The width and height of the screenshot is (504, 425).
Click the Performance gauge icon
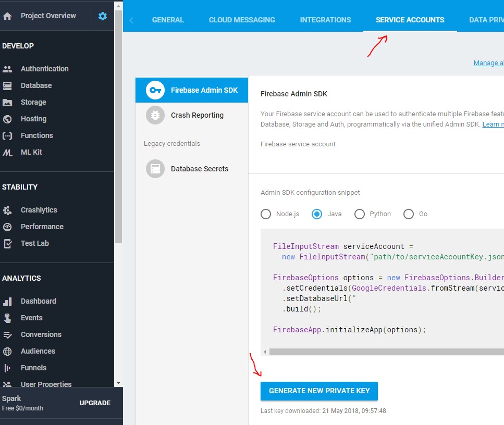[x=7, y=227]
